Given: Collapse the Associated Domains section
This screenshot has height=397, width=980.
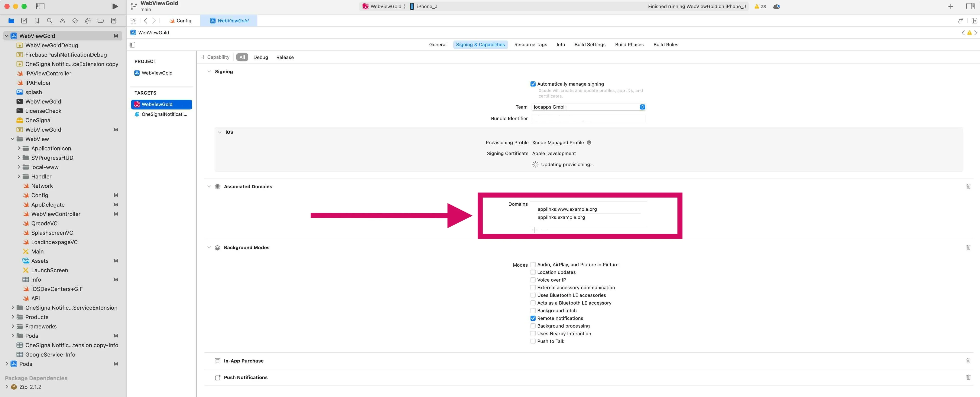Looking at the screenshot, I should [x=209, y=186].
